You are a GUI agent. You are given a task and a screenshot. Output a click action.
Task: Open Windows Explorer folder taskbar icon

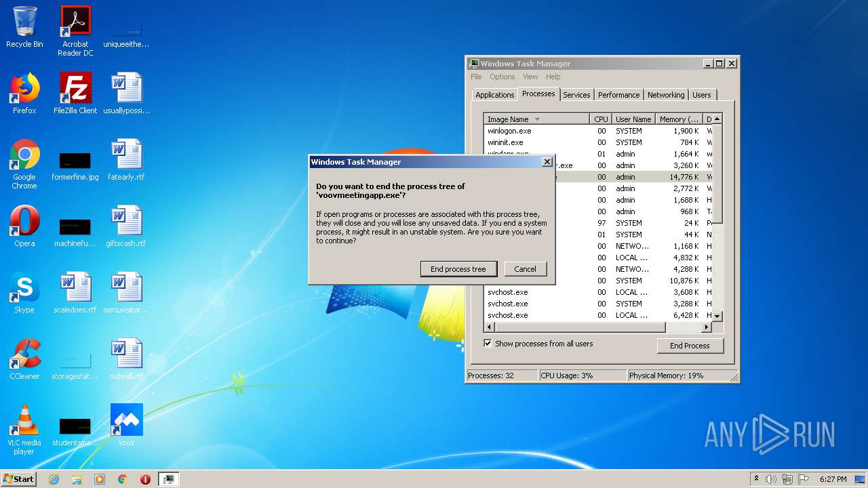coord(77,479)
